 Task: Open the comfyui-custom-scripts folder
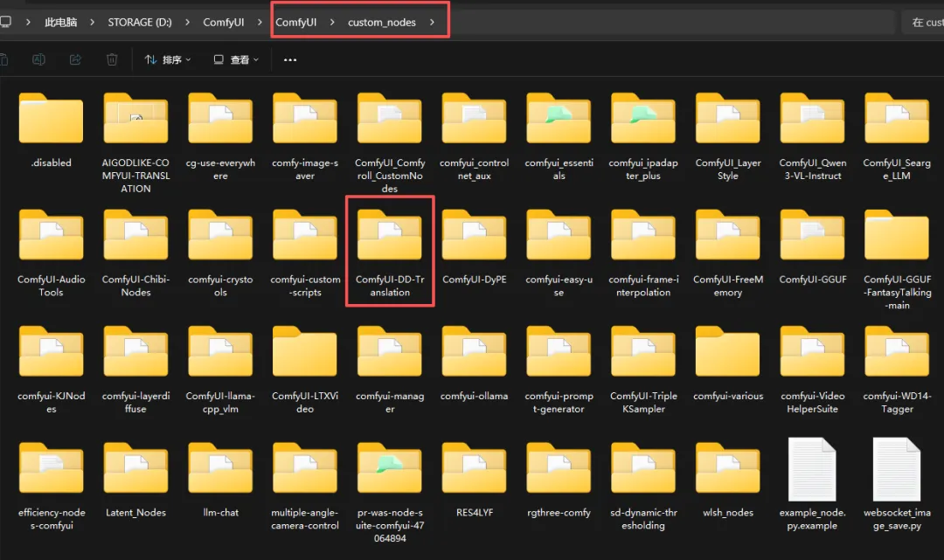point(305,235)
